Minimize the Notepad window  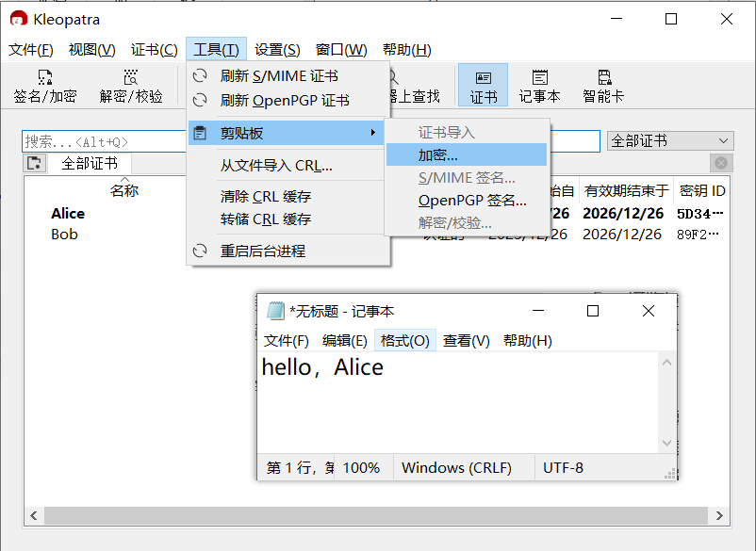538,311
